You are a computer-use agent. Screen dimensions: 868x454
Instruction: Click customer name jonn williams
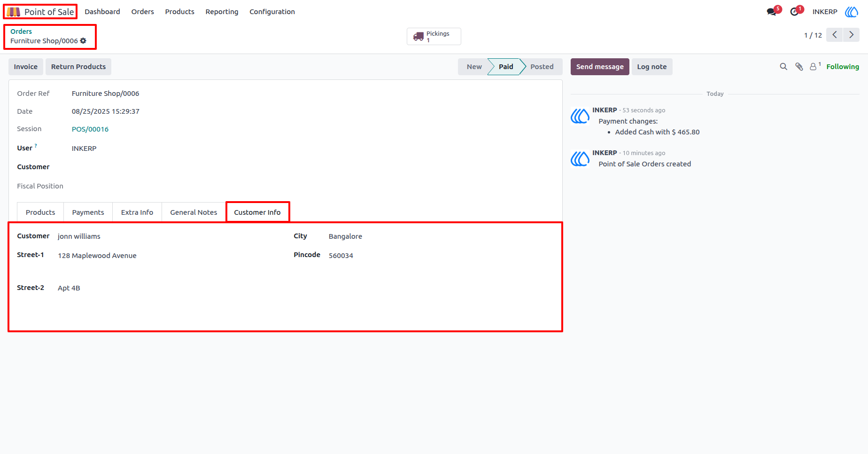tap(79, 236)
